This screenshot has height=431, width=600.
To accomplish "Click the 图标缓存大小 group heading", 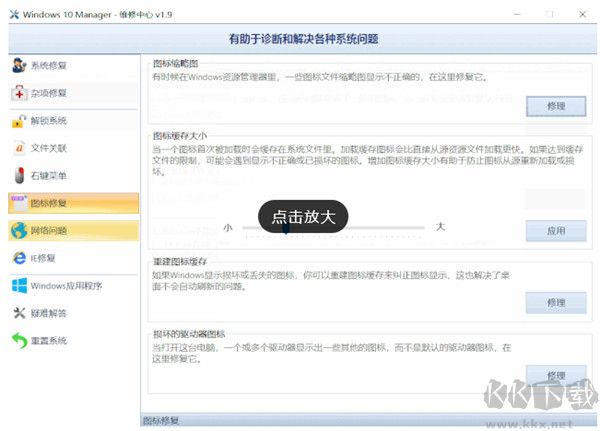I will click(180, 136).
